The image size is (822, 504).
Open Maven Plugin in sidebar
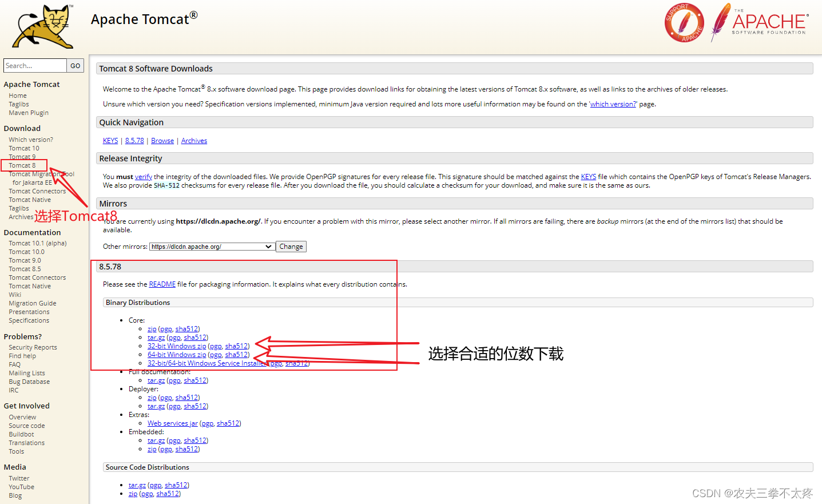29,113
